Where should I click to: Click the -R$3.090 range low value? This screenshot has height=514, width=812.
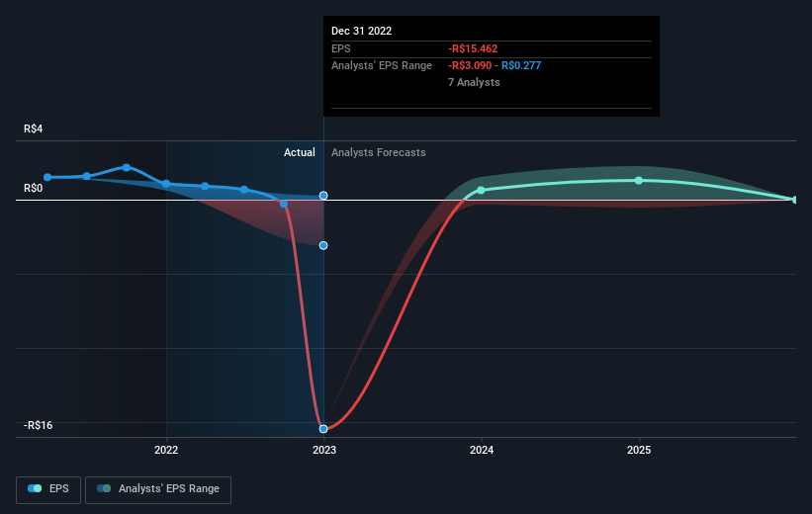(470, 65)
